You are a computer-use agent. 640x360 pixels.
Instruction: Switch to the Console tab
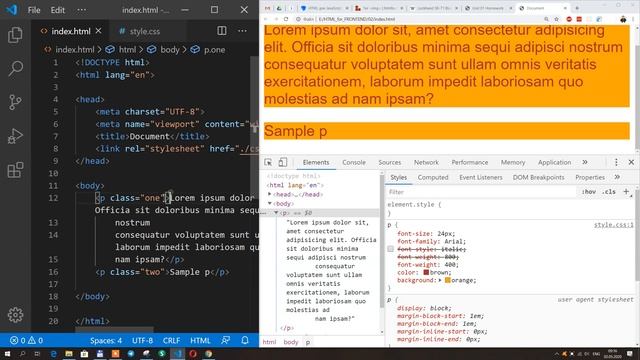(x=354, y=162)
